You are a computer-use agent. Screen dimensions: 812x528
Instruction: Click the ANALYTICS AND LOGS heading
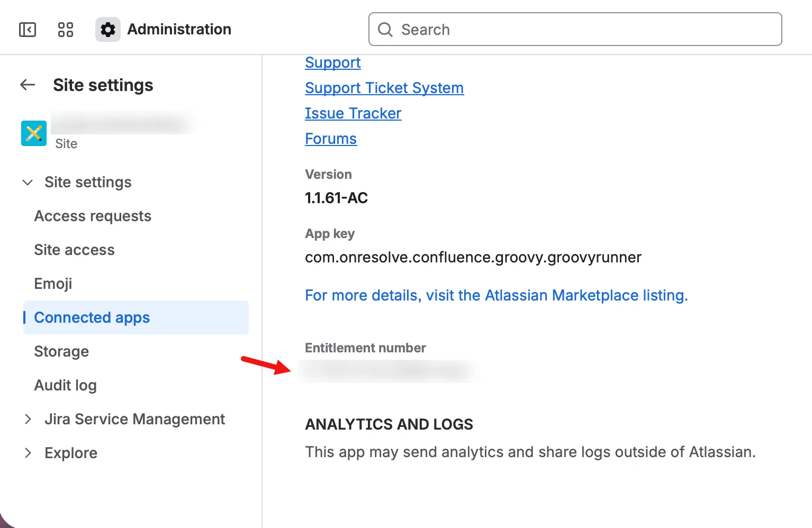tap(389, 424)
